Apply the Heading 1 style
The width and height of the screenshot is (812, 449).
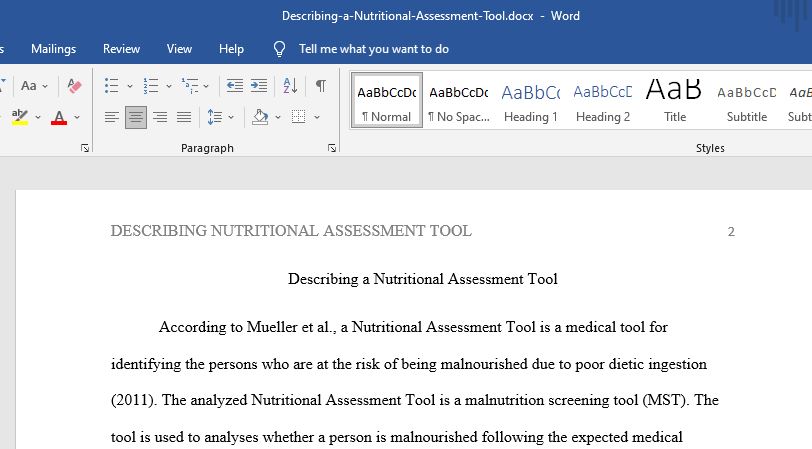pyautogui.click(x=531, y=100)
